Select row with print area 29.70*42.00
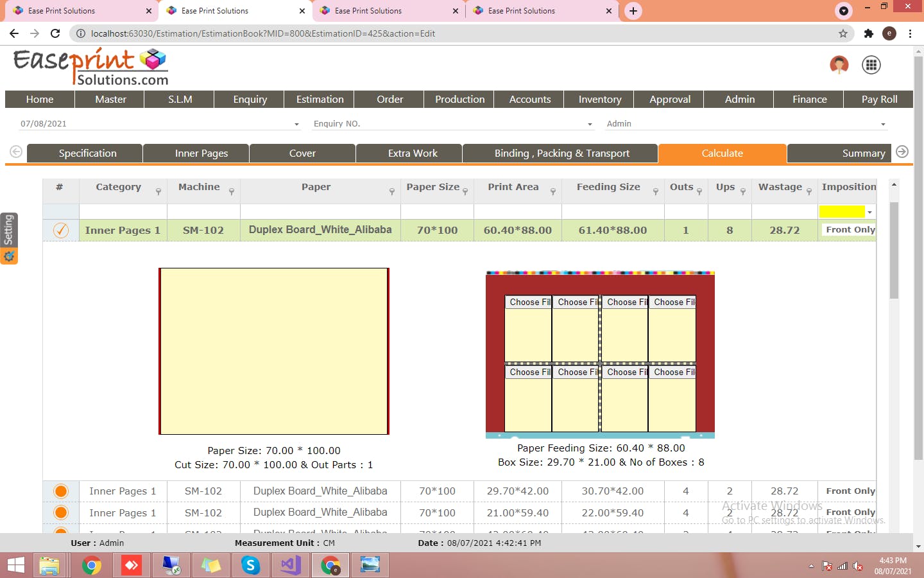 coord(61,491)
